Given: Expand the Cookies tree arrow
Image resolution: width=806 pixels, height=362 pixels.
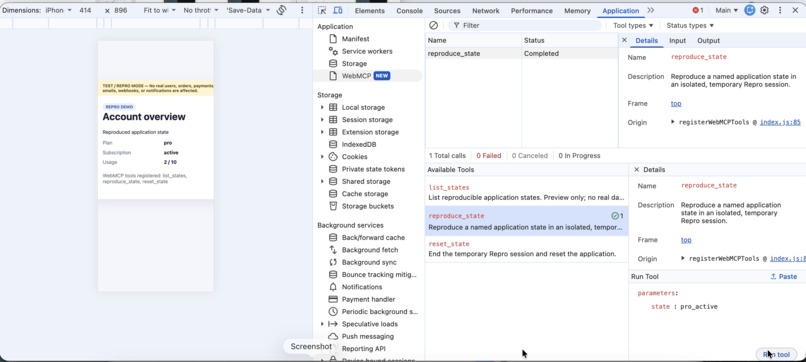Looking at the screenshot, I should [x=322, y=157].
